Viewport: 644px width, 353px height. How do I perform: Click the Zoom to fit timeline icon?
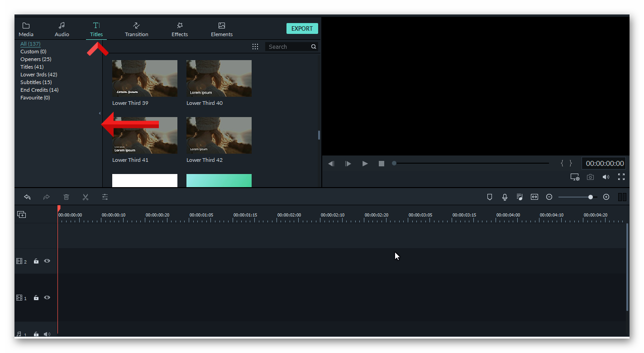click(534, 197)
